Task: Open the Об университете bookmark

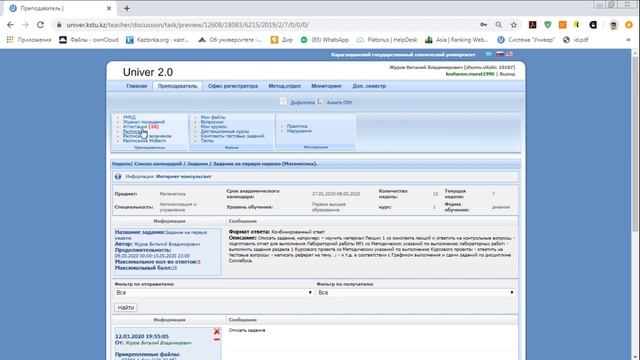Action: (x=230, y=40)
